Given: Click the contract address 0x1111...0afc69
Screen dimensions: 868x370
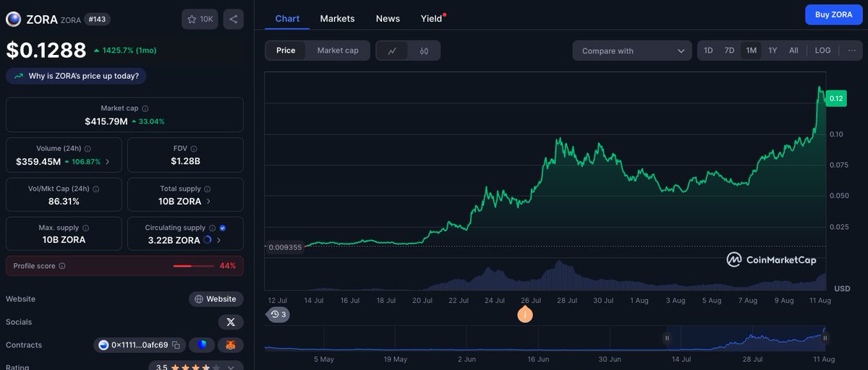Looking at the screenshot, I should coord(140,345).
